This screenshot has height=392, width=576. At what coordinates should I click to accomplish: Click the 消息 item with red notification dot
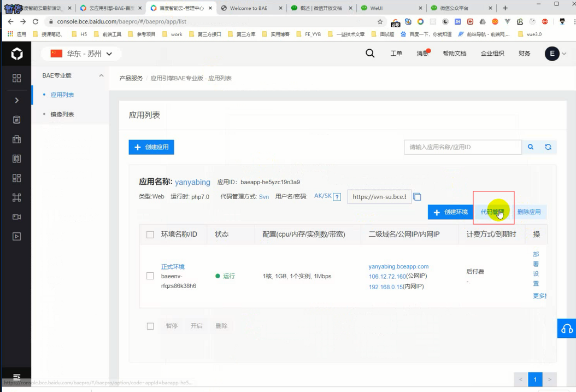point(422,54)
